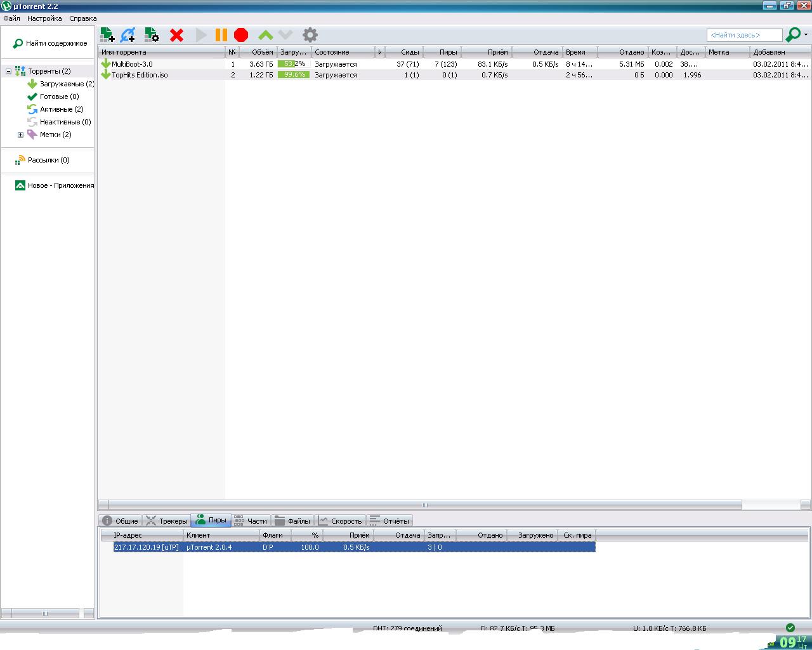The image size is (812, 650).
Task: Open the Настройка menu
Action: pyautogui.click(x=44, y=18)
